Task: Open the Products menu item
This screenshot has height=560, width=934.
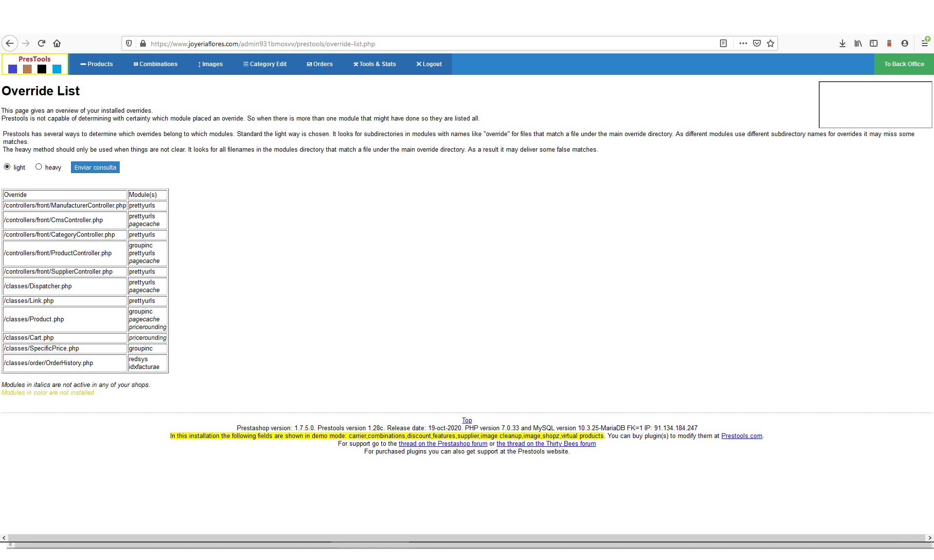Action: [x=97, y=64]
